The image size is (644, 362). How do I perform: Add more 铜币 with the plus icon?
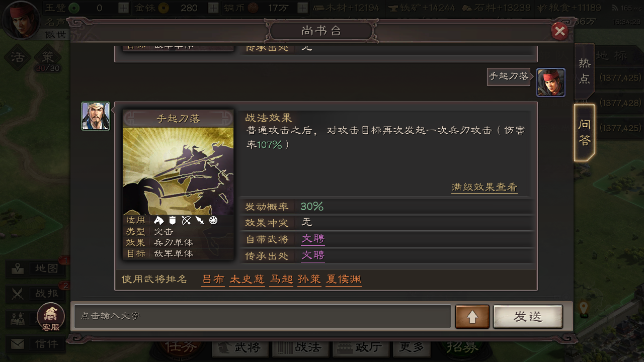click(302, 8)
